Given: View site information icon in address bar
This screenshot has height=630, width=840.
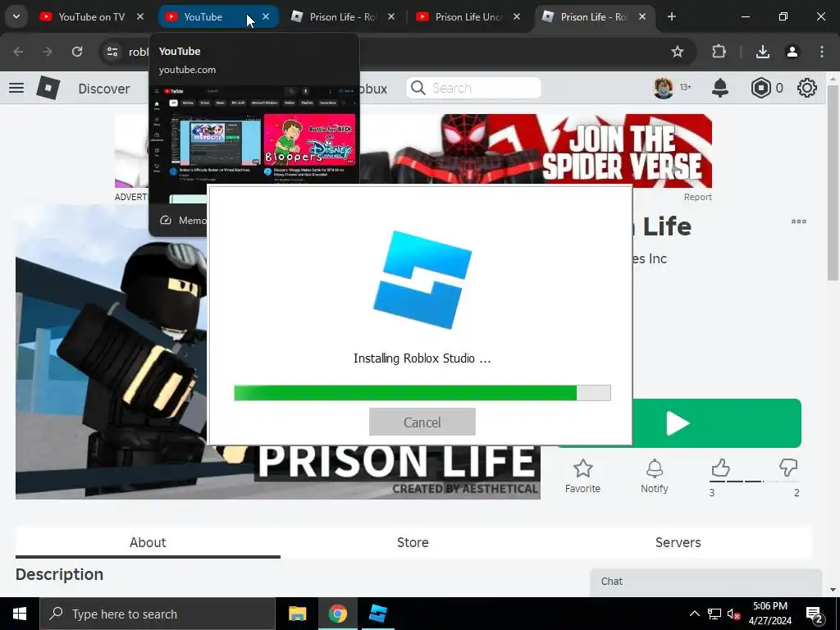Looking at the screenshot, I should [x=112, y=52].
